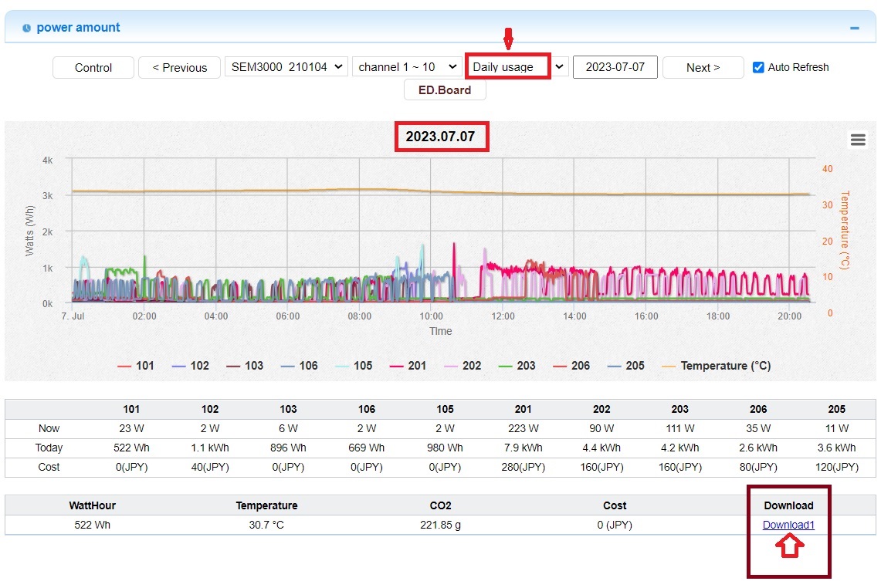Click the 2.6 kWh Today value
881x588 pixels.
click(758, 448)
